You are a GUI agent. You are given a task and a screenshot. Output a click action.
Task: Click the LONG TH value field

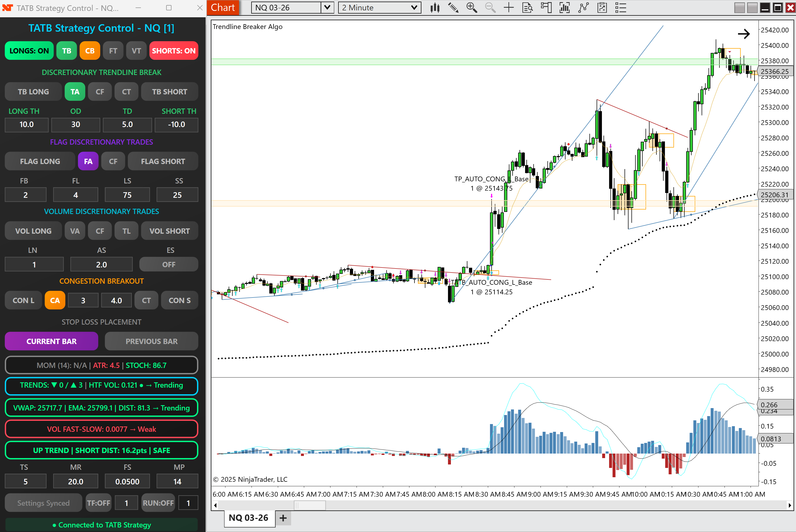click(27, 124)
